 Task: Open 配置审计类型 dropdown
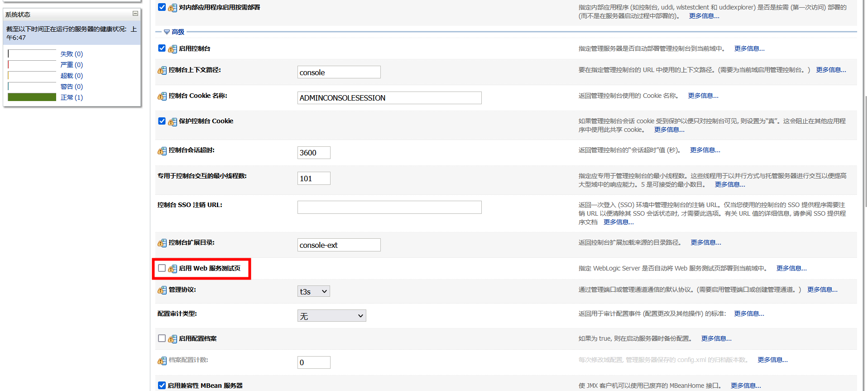[x=331, y=316]
